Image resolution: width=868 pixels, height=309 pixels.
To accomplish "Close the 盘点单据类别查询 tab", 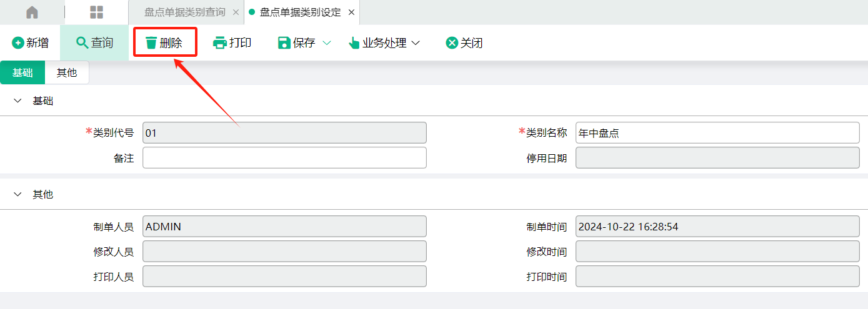I will 236,12.
